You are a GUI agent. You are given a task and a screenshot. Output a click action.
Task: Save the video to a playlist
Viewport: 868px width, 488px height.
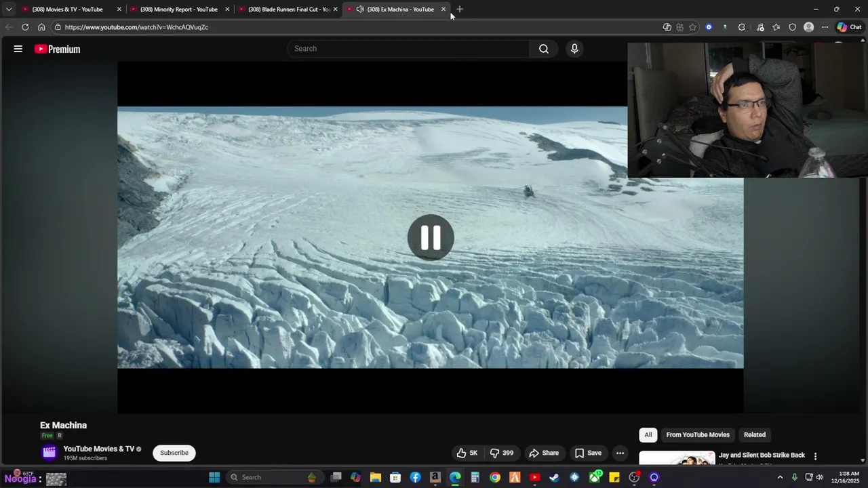(x=588, y=453)
